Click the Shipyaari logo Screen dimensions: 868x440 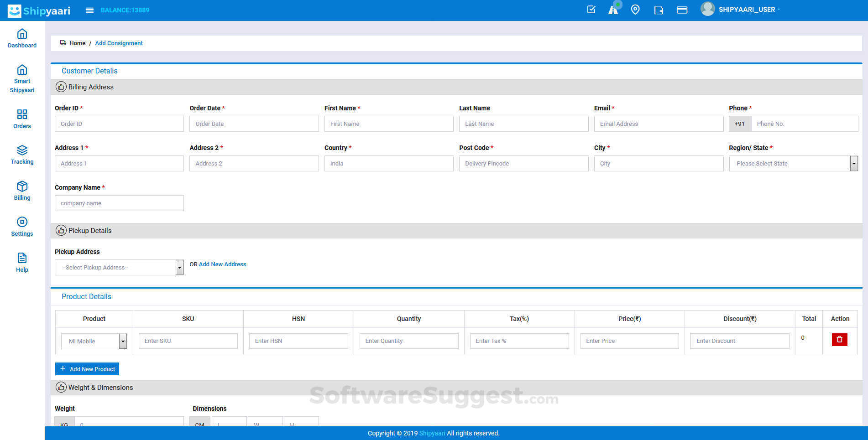(x=39, y=10)
